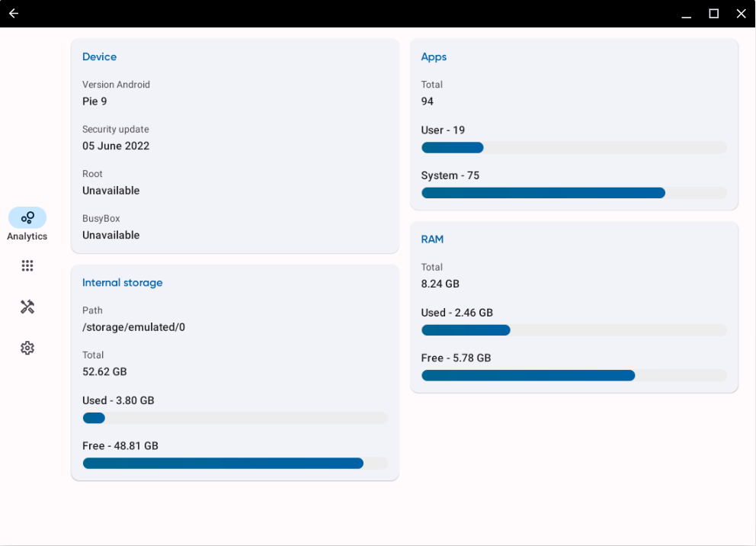Open the Analytics section icon
Screen dimensions: 756x546
click(x=27, y=217)
